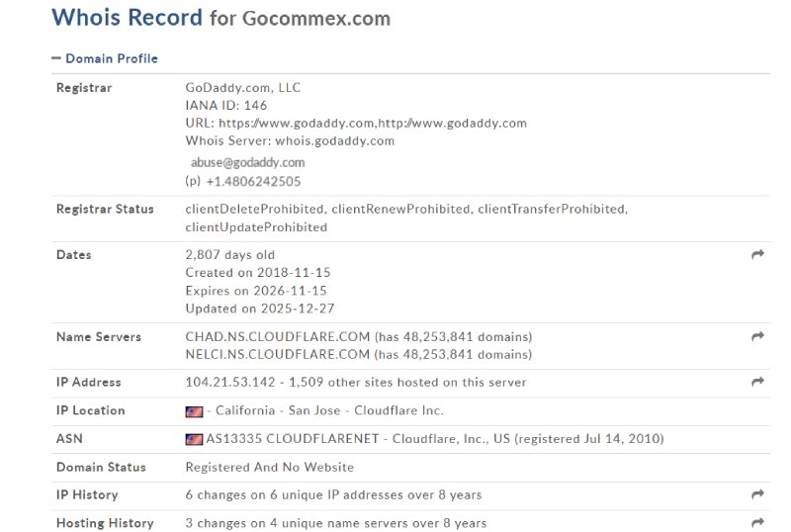
Task: Open share arrow in Hosting History row
Action: (x=757, y=523)
